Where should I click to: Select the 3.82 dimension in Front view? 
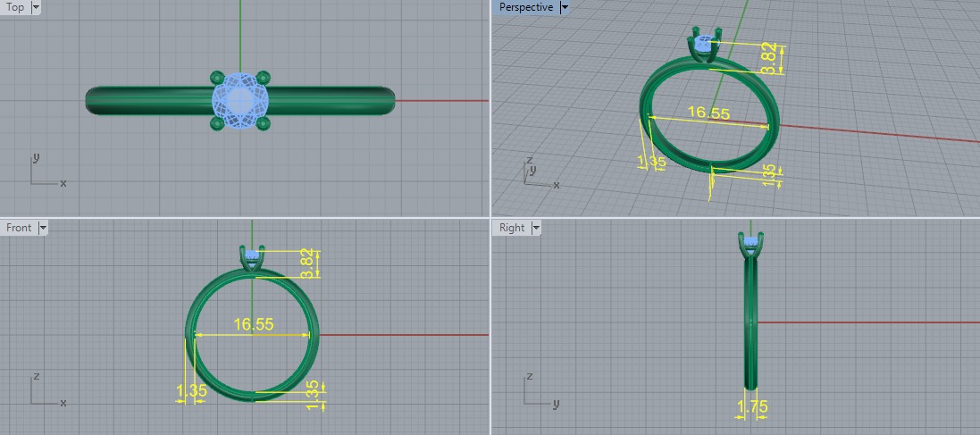307,265
